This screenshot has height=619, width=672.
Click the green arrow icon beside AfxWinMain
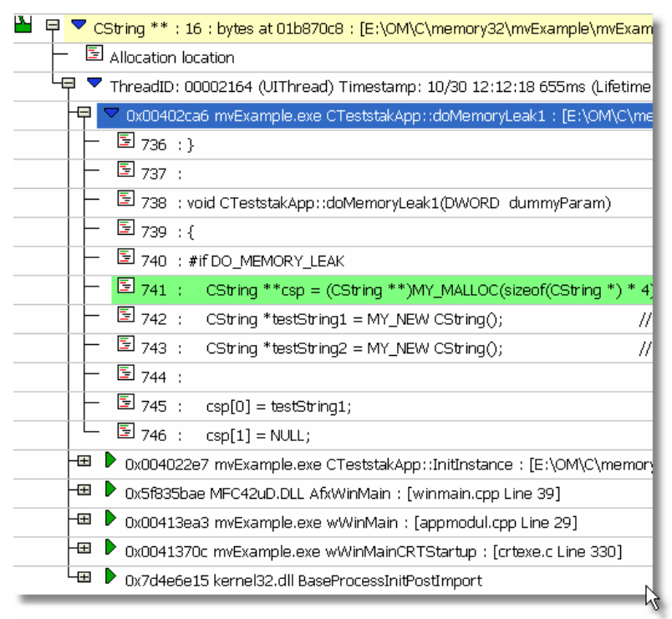tap(109, 490)
